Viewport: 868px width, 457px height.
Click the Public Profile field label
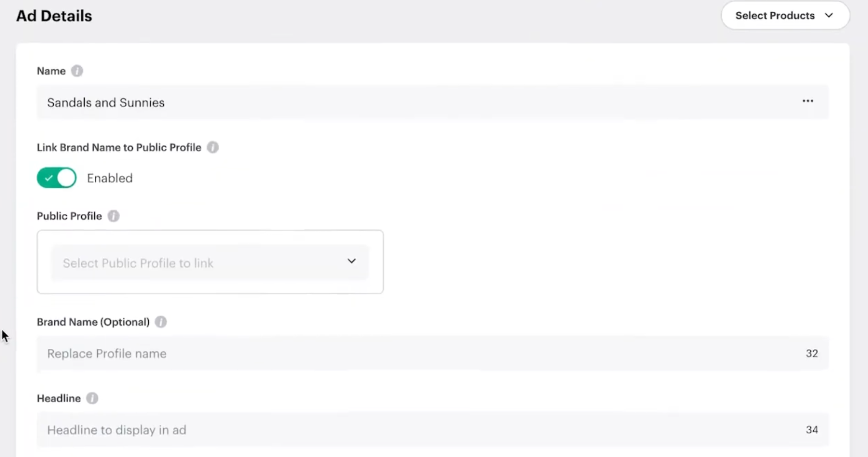click(70, 216)
